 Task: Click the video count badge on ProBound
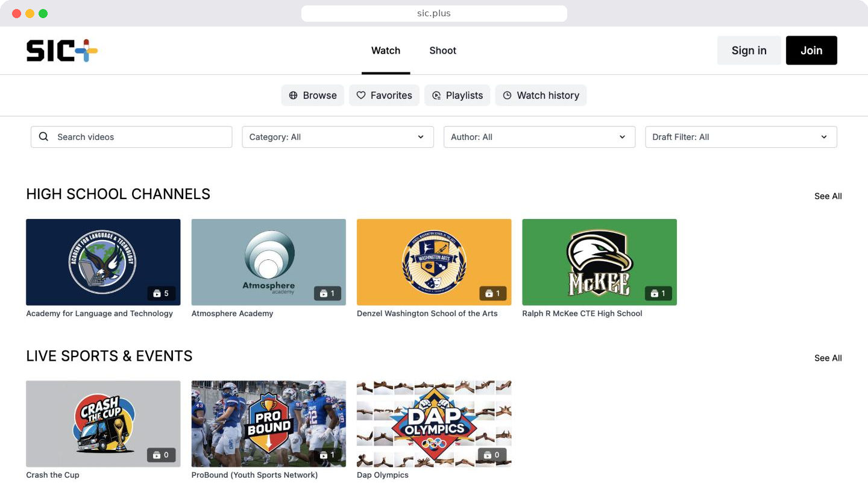[327, 455]
